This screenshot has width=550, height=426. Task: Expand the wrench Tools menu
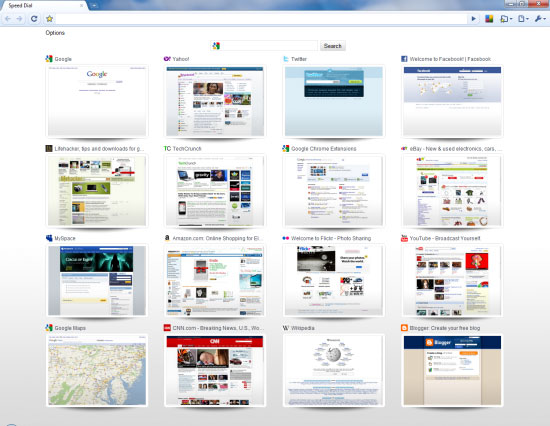click(x=540, y=19)
